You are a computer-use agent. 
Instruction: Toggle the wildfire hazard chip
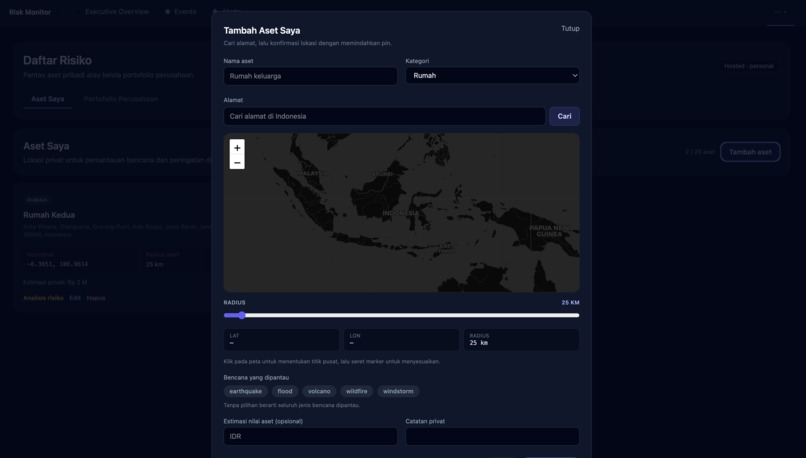[357, 391]
